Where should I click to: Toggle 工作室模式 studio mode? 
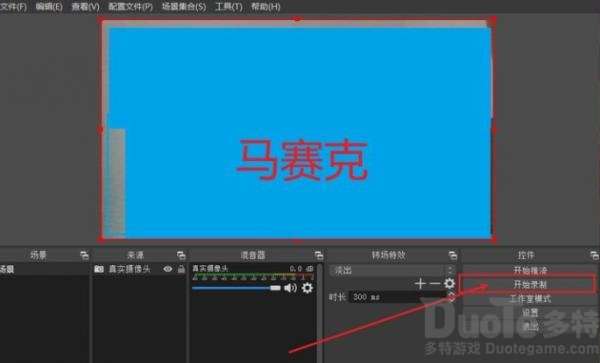point(530,299)
